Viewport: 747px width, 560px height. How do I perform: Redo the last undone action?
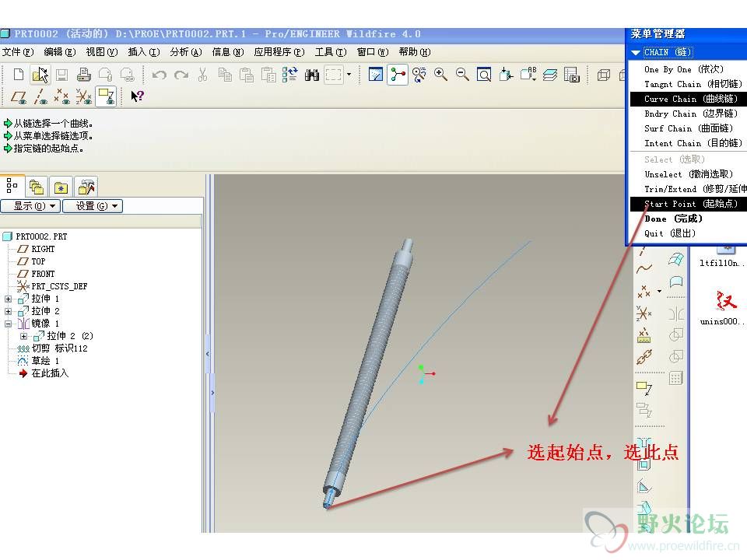tap(181, 75)
